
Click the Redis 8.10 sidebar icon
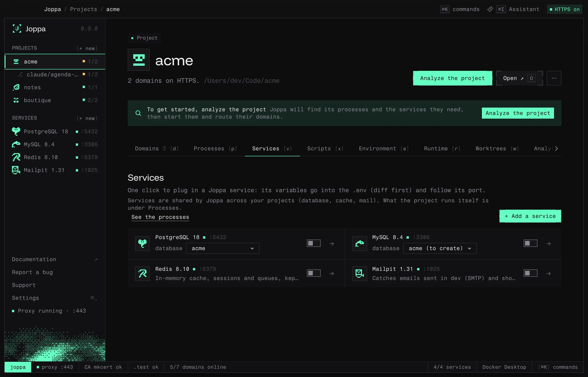(x=16, y=157)
